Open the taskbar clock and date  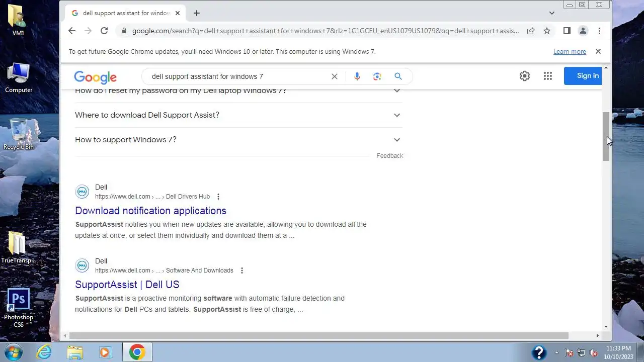pos(618,352)
